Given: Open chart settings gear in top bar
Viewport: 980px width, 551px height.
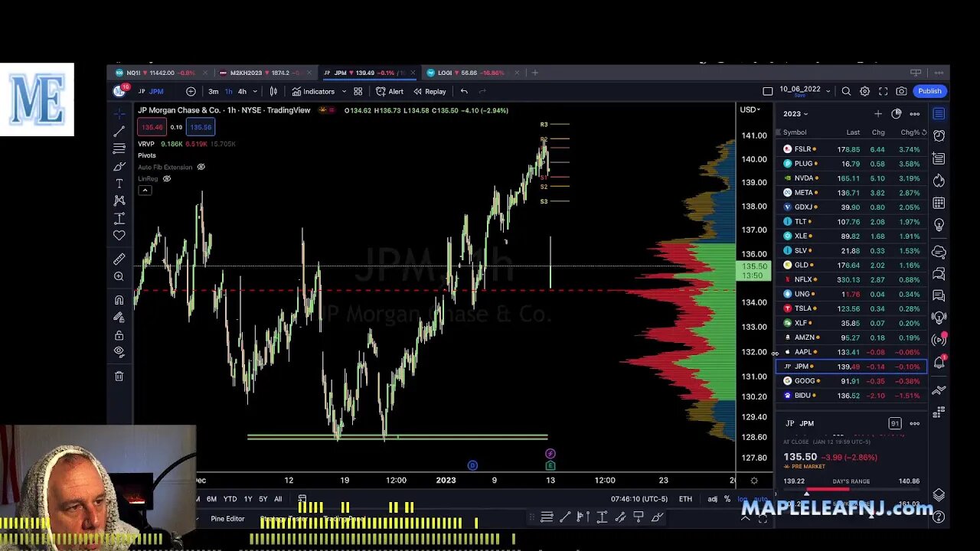Looking at the screenshot, I should (x=864, y=91).
